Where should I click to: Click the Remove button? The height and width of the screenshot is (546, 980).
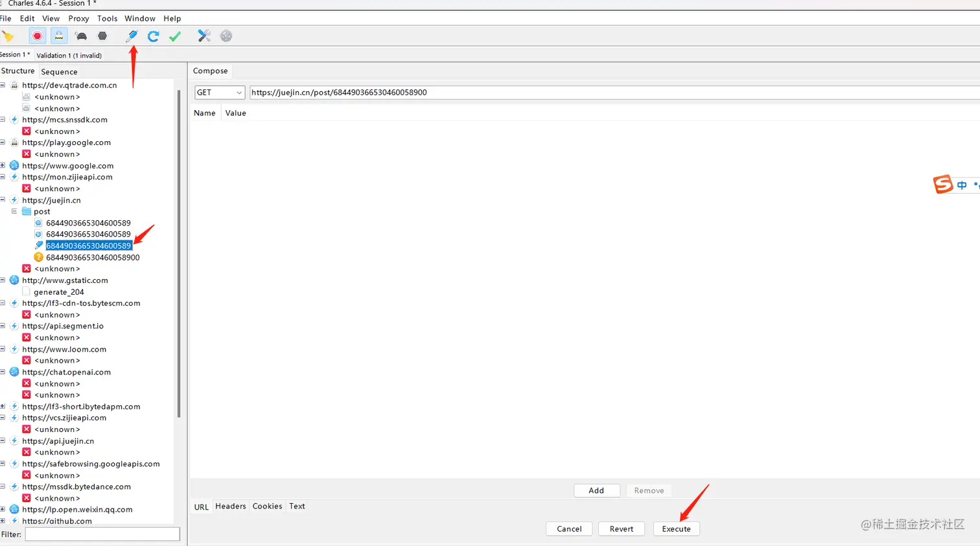point(649,491)
